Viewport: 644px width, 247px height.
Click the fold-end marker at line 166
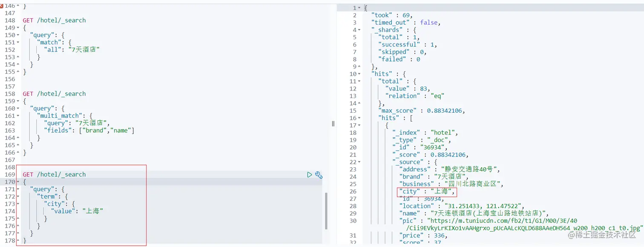pos(18,152)
